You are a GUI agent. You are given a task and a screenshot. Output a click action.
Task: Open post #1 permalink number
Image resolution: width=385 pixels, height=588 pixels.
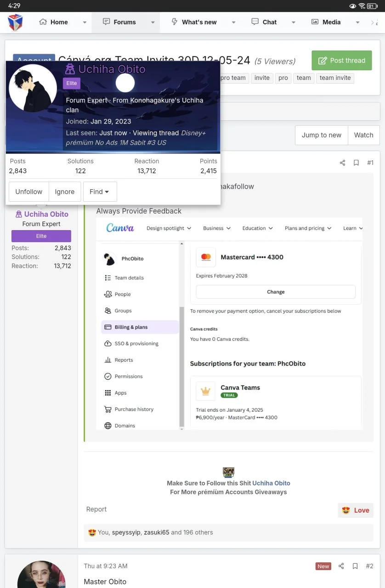370,163
